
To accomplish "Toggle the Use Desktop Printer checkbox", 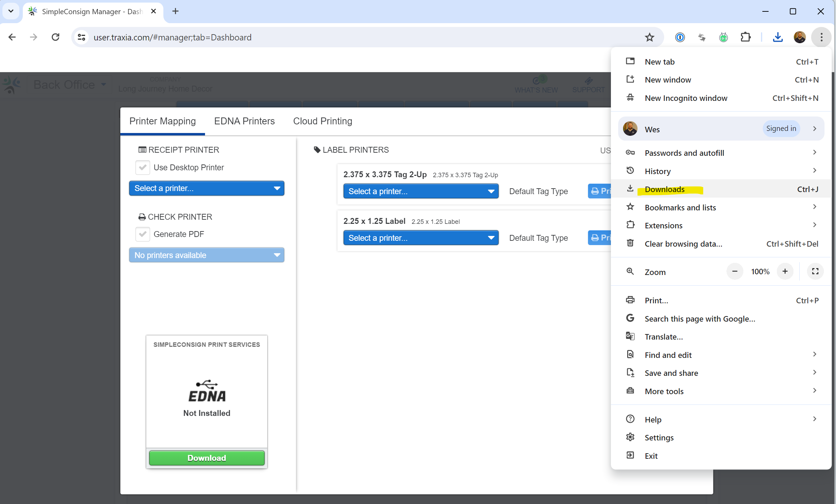I will 143,168.
